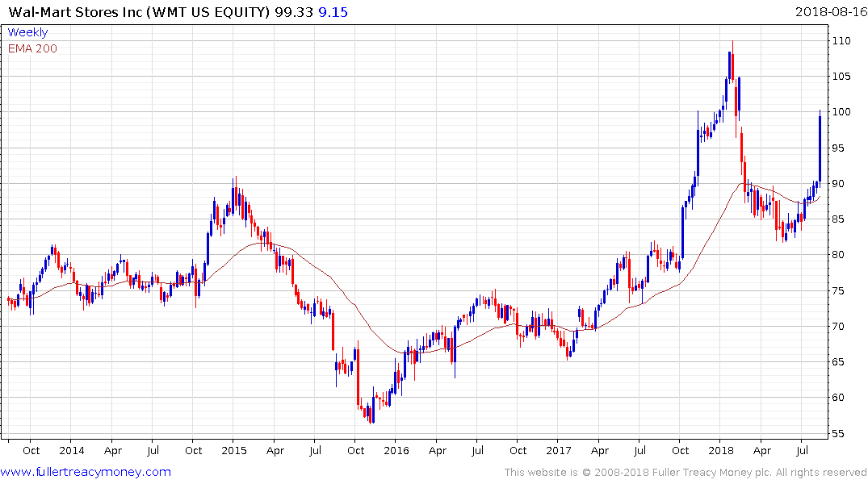The width and height of the screenshot is (868, 484).
Task: Open the www.fullertreacymoney.com link
Action: coord(86,472)
